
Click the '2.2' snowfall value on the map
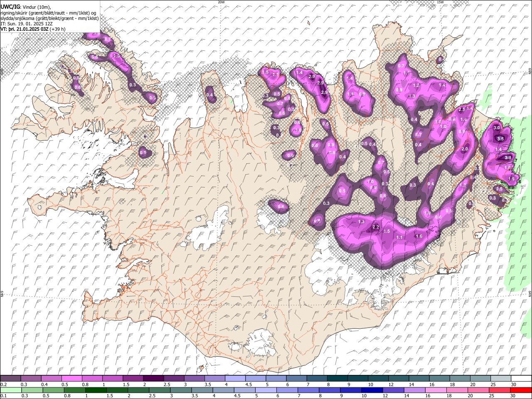[x=376, y=227]
